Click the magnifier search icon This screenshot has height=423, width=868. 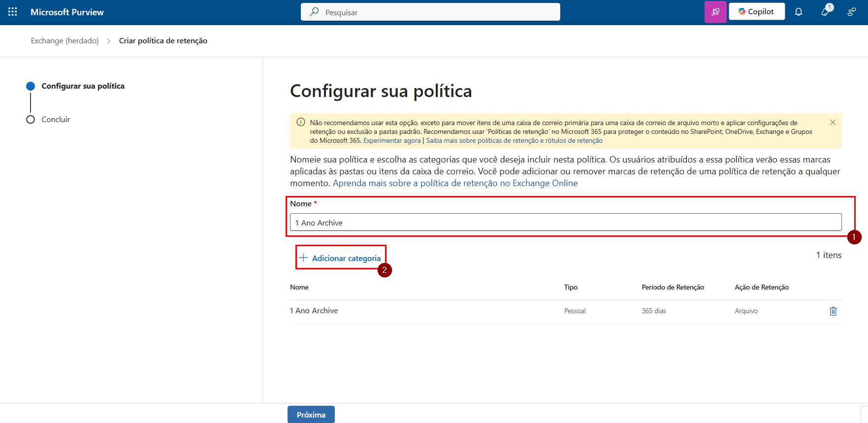pyautogui.click(x=314, y=12)
